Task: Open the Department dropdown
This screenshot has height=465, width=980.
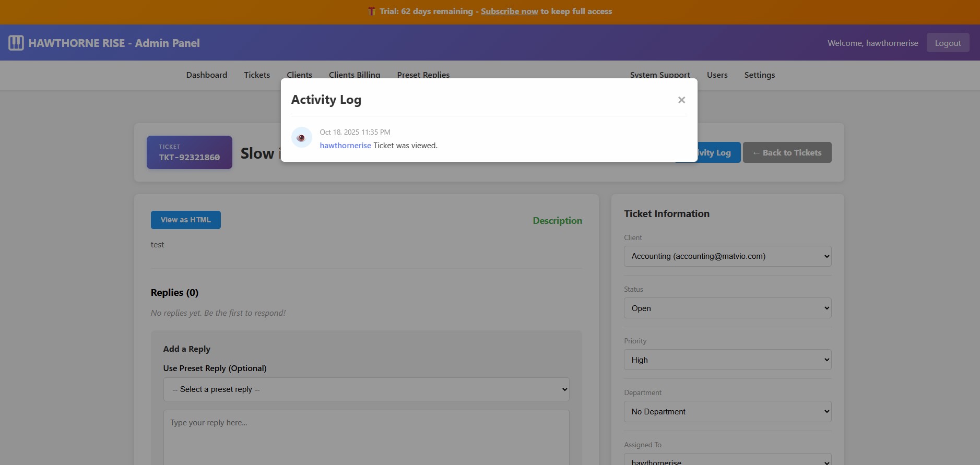Action: point(727,411)
